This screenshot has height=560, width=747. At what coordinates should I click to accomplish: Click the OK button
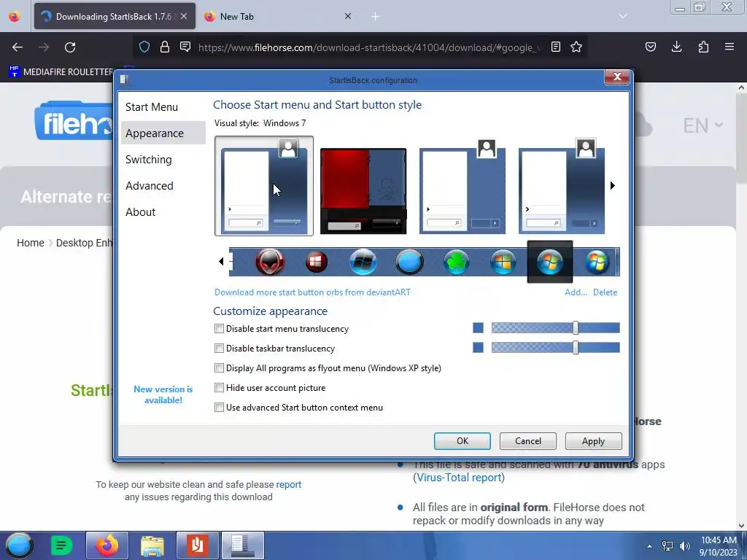point(462,441)
